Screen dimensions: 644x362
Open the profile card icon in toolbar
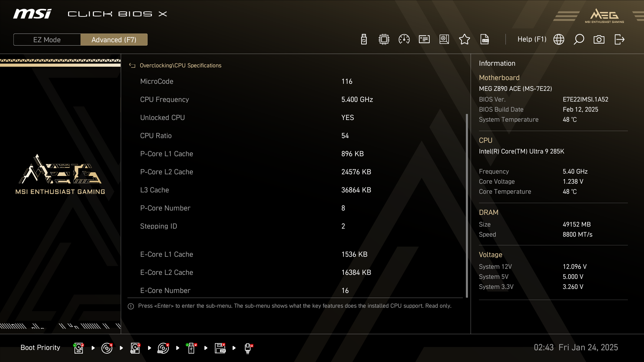424,39
